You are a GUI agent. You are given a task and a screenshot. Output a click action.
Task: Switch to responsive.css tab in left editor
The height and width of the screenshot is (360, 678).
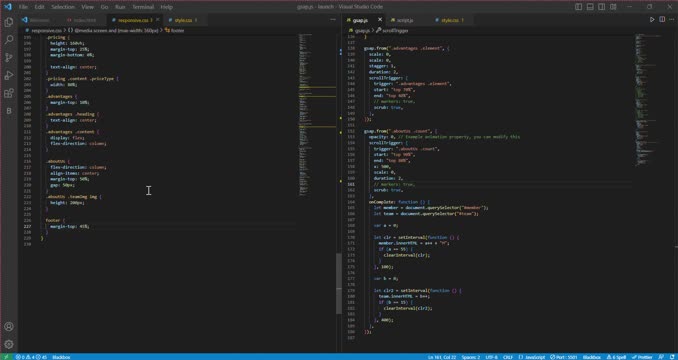click(133, 20)
